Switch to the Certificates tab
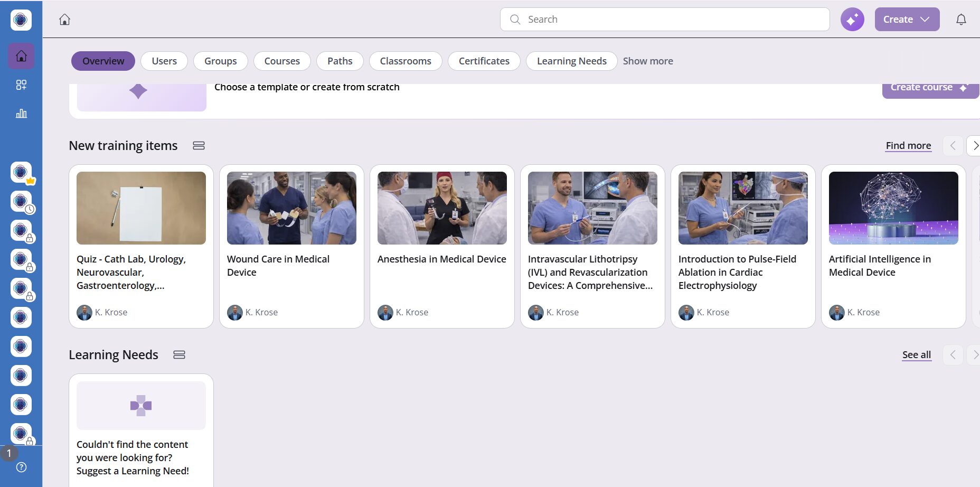The width and height of the screenshot is (980, 487). (484, 61)
